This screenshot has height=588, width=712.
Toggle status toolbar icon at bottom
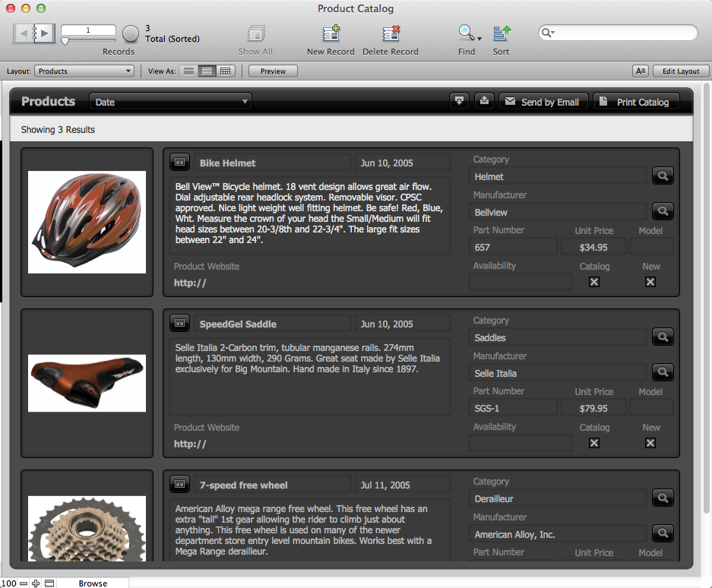pyautogui.click(x=49, y=583)
